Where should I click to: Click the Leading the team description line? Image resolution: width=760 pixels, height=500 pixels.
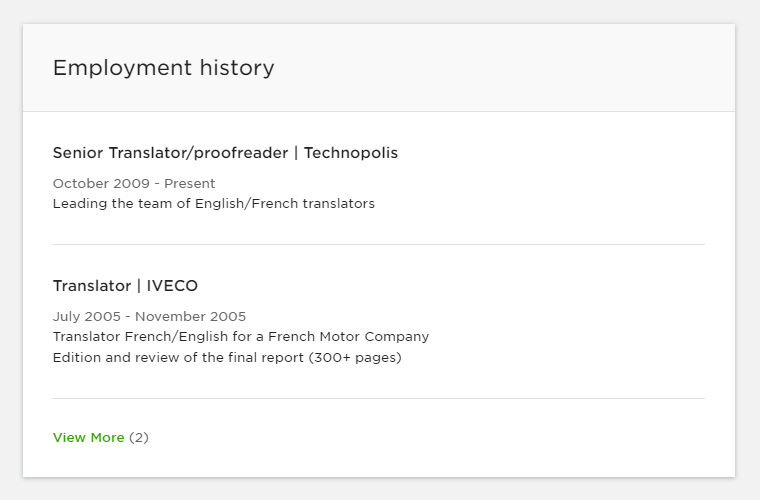pyautogui.click(x=213, y=204)
